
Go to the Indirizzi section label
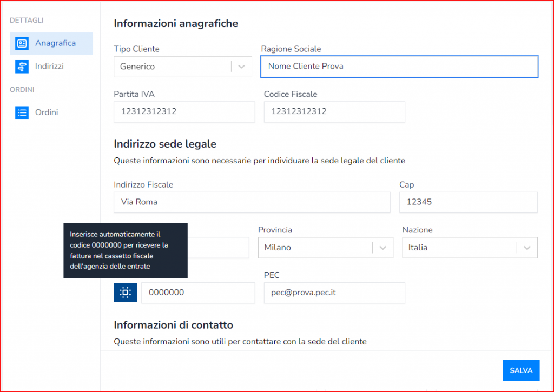(x=49, y=67)
